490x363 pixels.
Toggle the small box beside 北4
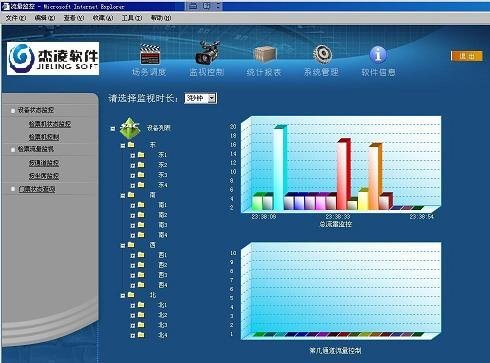(133, 335)
